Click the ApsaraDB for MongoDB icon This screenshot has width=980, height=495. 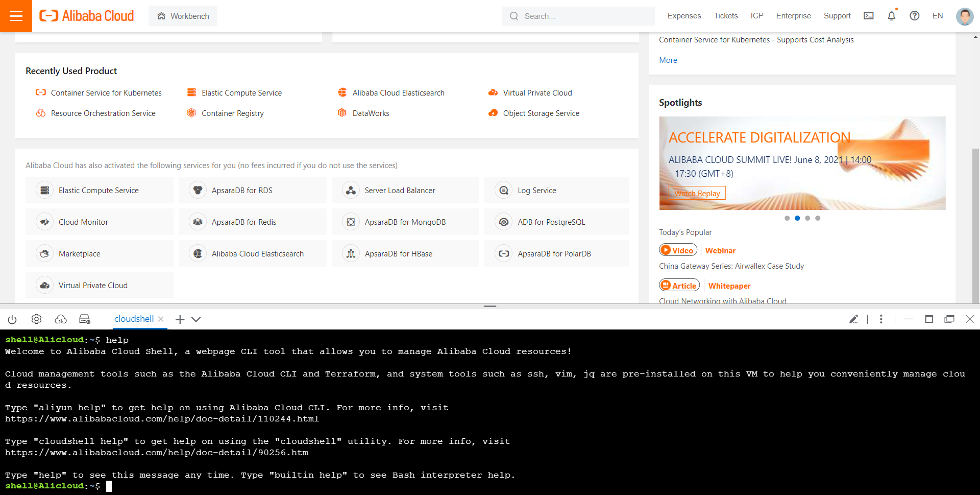pos(351,222)
